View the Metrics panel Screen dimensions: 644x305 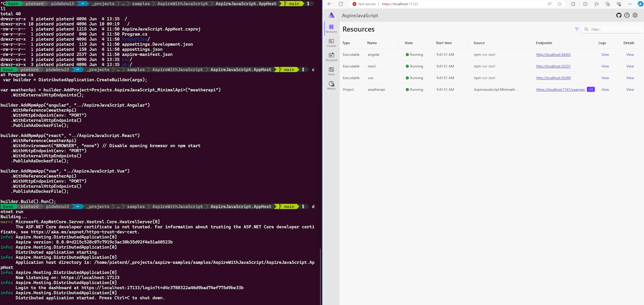pos(331,86)
